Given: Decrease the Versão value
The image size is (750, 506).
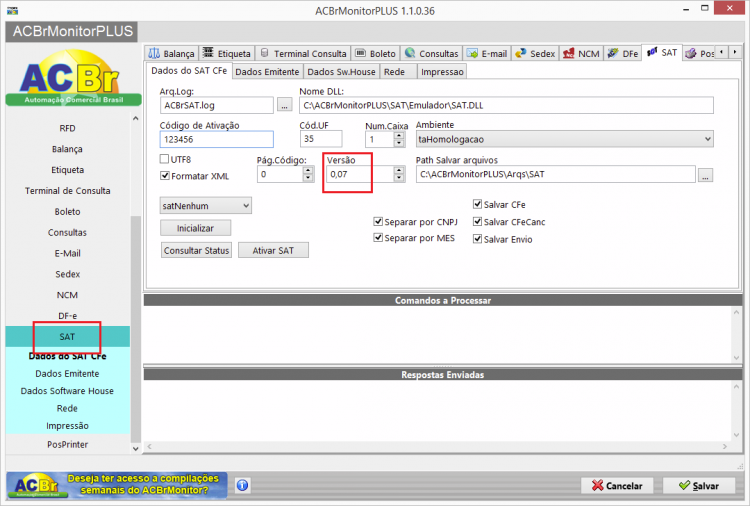Looking at the screenshot, I should (399, 178).
